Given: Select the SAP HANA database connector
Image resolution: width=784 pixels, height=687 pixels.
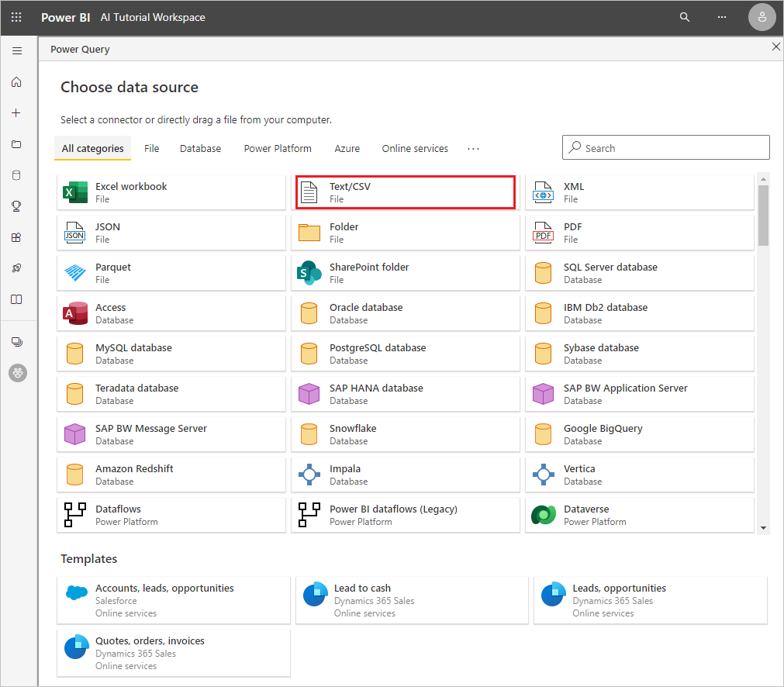Looking at the screenshot, I should tap(405, 394).
